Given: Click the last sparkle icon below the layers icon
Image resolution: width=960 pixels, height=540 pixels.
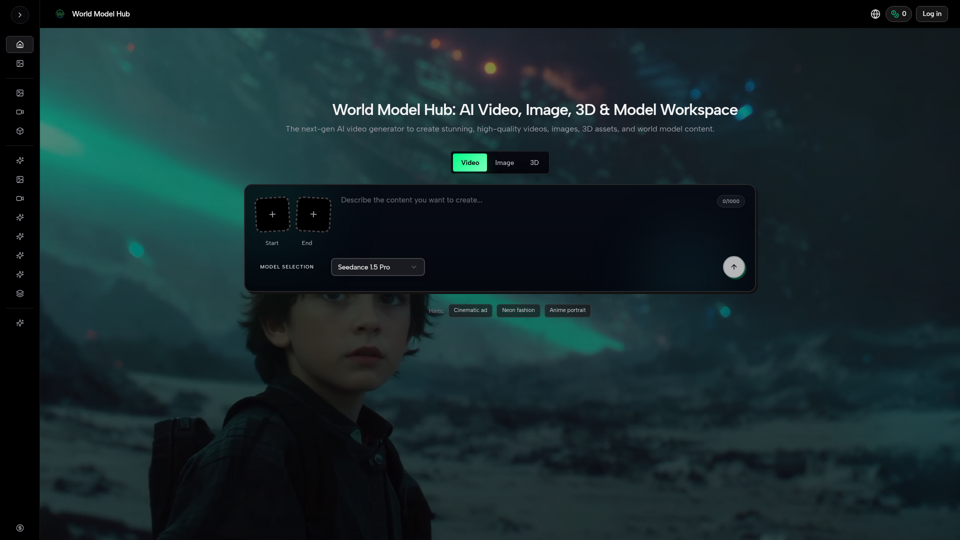Looking at the screenshot, I should tap(20, 323).
